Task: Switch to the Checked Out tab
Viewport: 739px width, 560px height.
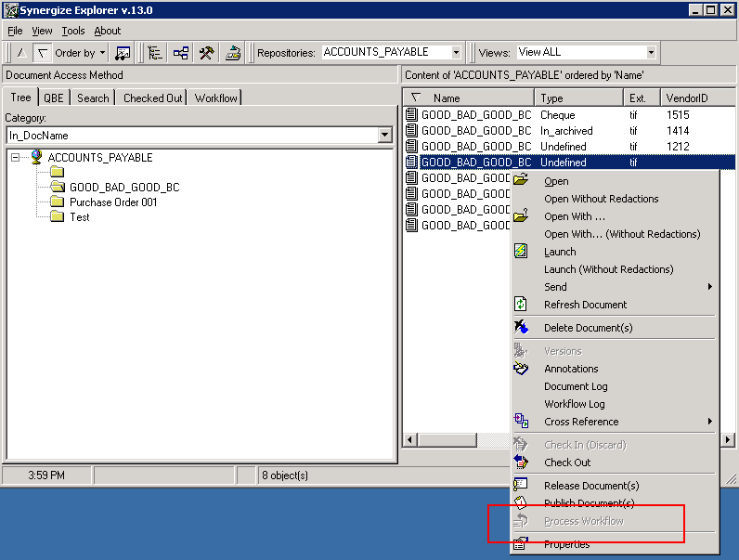Action: point(152,98)
